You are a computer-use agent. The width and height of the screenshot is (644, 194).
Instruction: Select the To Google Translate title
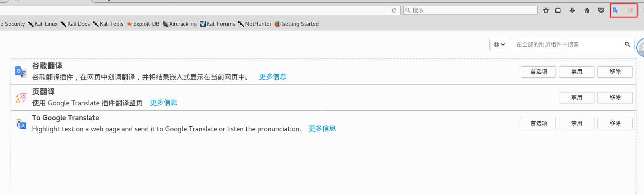66,118
